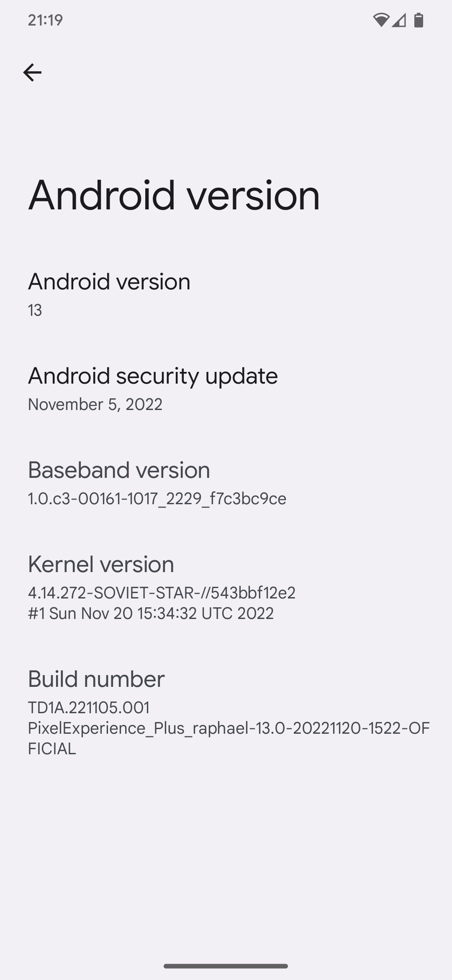This screenshot has width=452, height=980.
Task: Tap the Build number heading
Action: pyautogui.click(x=96, y=679)
